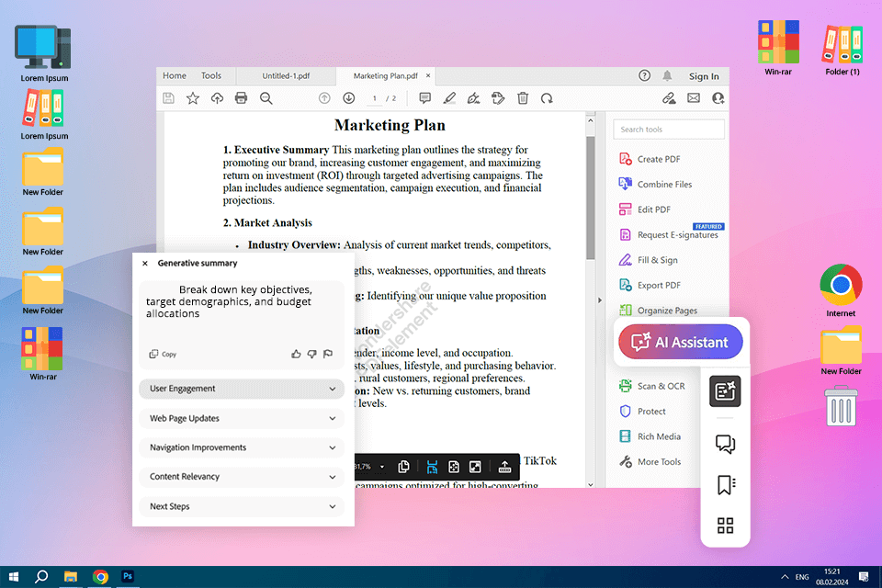This screenshot has width=882, height=588.
Task: Launch the AI Assistant button
Action: click(681, 342)
